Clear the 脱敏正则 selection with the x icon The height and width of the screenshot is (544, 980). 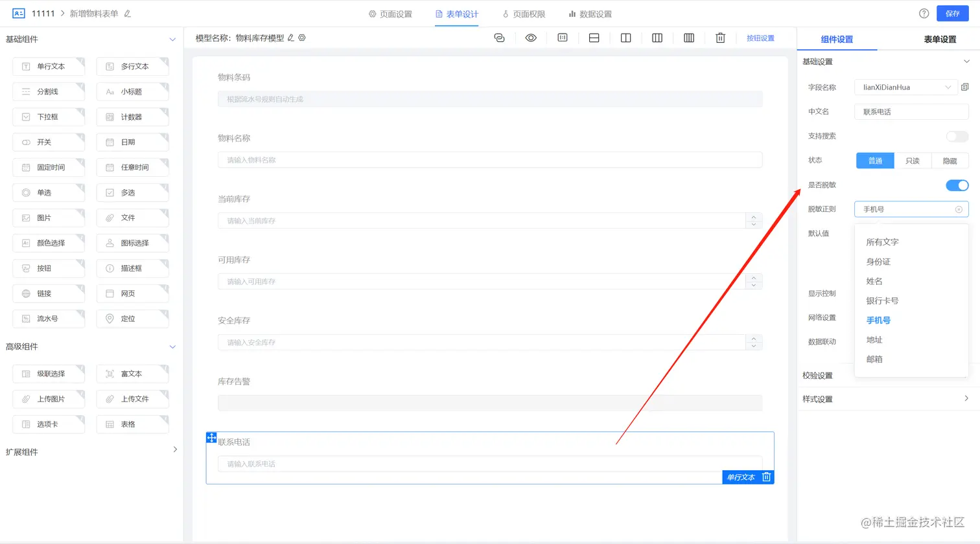(959, 209)
